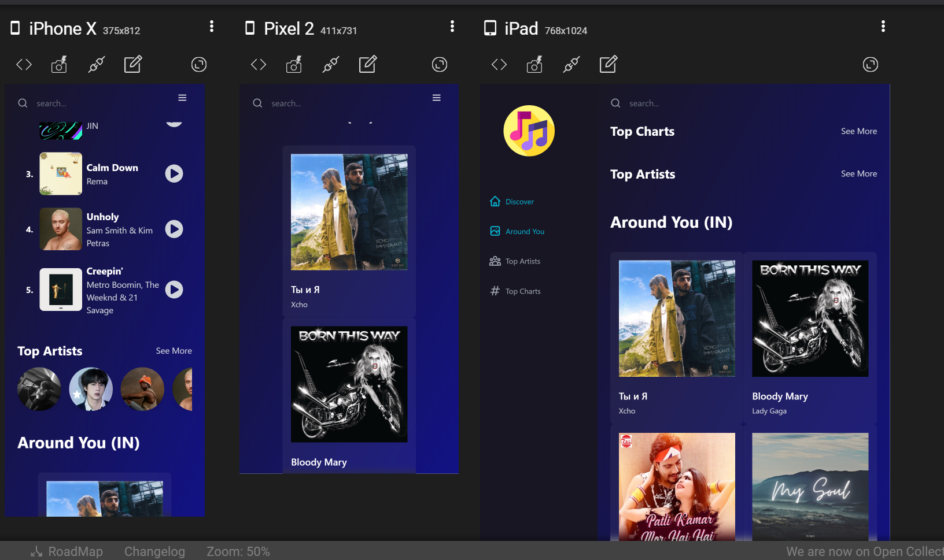944x560 pixels.
Task: Rotate the iPad to landscape orientation
Action: tap(870, 64)
